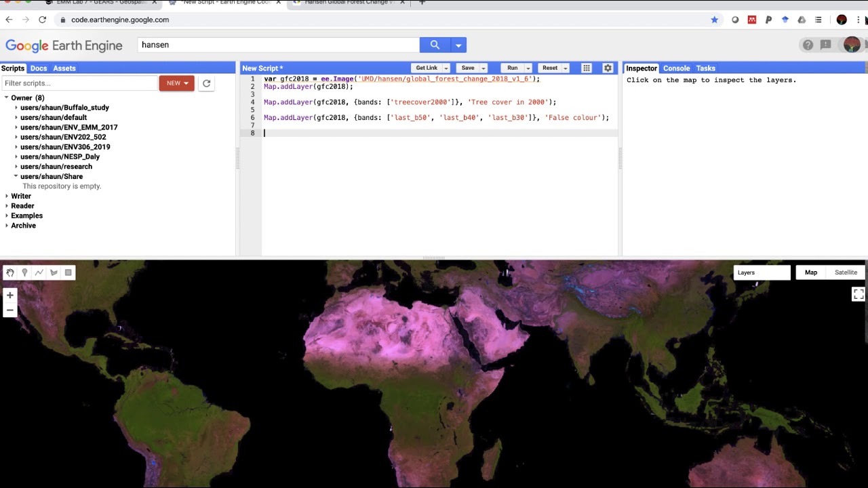Switch to the Console tab
Screen dimensions: 868x488
point(676,68)
